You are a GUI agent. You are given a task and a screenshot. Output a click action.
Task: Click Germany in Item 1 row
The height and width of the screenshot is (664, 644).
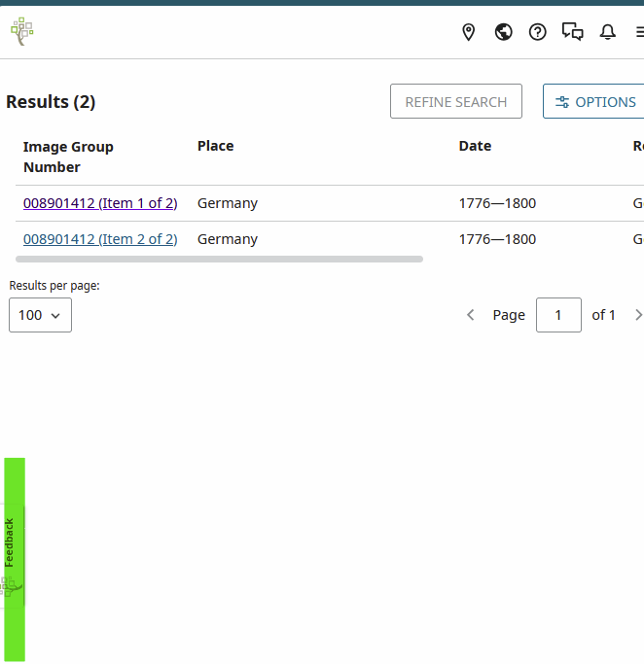[228, 203]
